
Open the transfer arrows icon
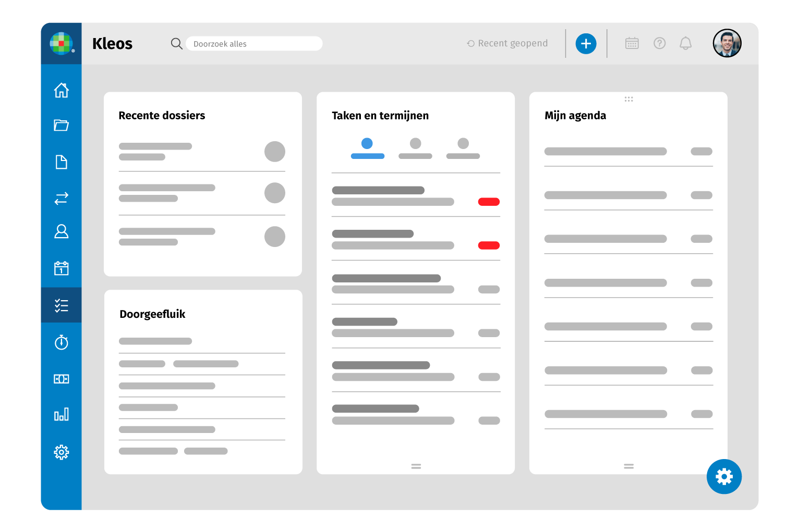62,199
